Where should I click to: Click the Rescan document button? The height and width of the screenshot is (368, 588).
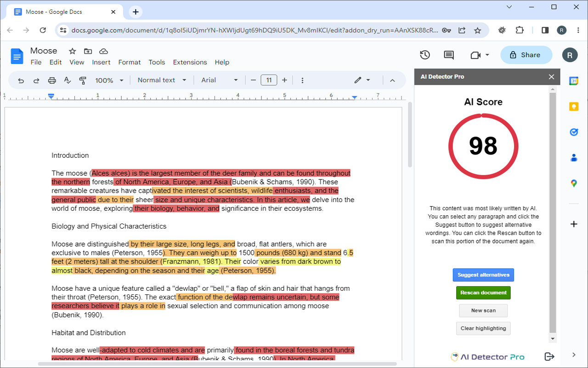483,293
